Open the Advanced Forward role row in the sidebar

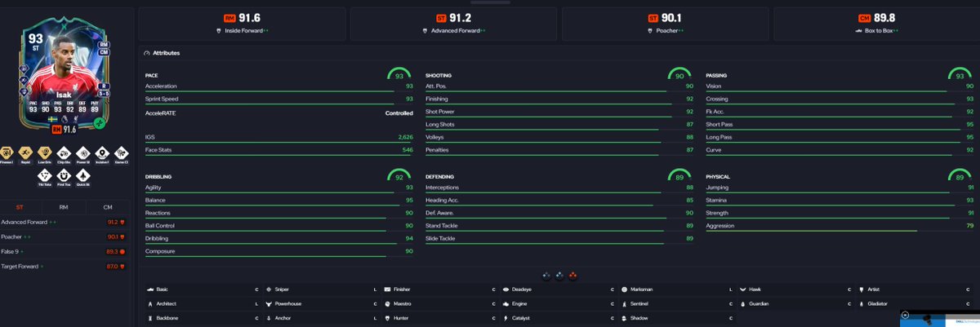(64, 222)
